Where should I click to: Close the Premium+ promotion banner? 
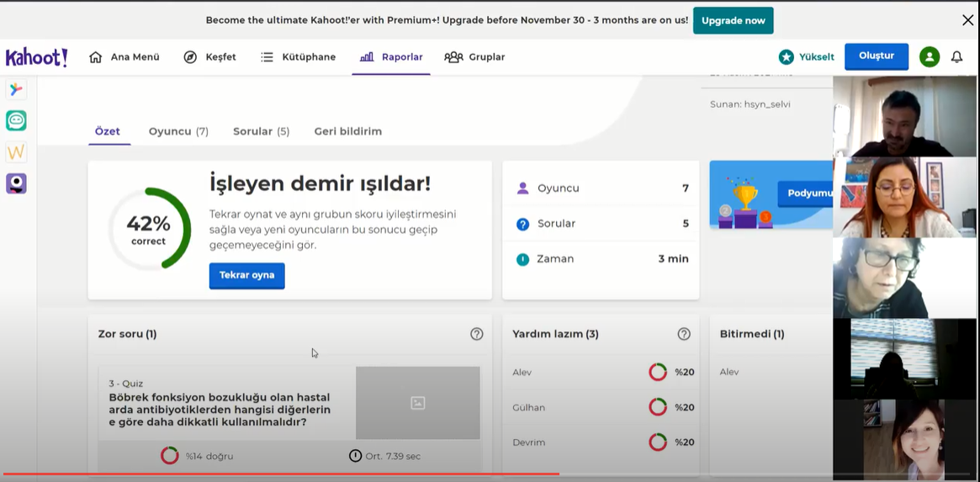[967, 20]
